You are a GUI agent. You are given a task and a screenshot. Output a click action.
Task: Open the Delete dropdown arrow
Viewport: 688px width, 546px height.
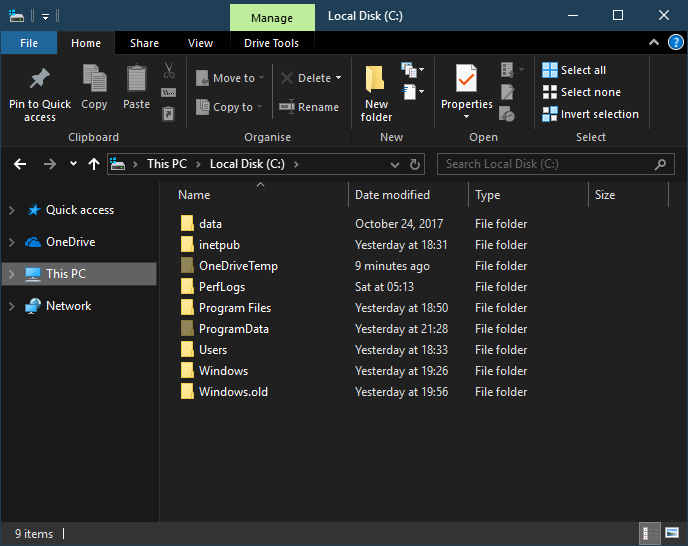(339, 78)
